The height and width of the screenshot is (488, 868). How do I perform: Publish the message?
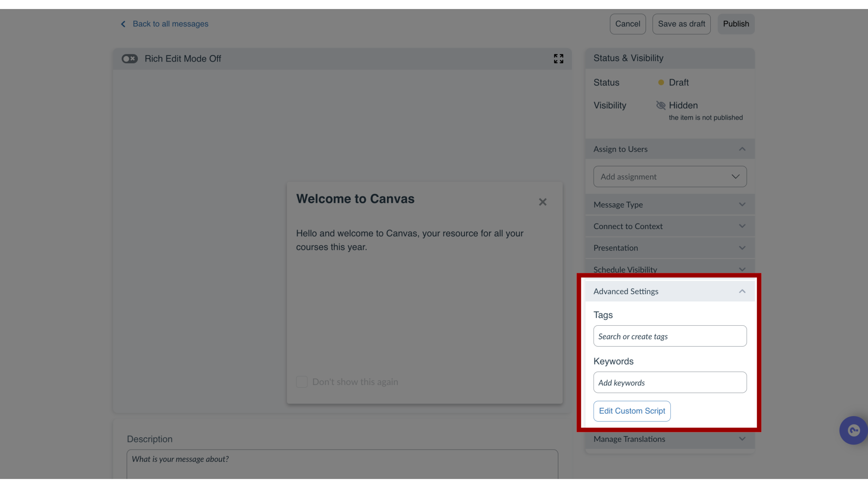[x=736, y=24]
